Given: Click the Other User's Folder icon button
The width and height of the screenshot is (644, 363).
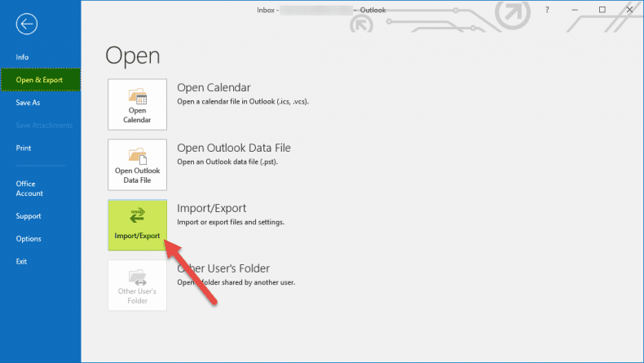Looking at the screenshot, I should click(x=138, y=286).
